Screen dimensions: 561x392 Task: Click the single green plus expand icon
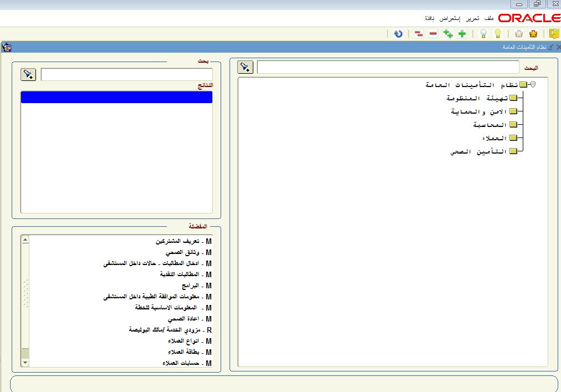[462, 34]
